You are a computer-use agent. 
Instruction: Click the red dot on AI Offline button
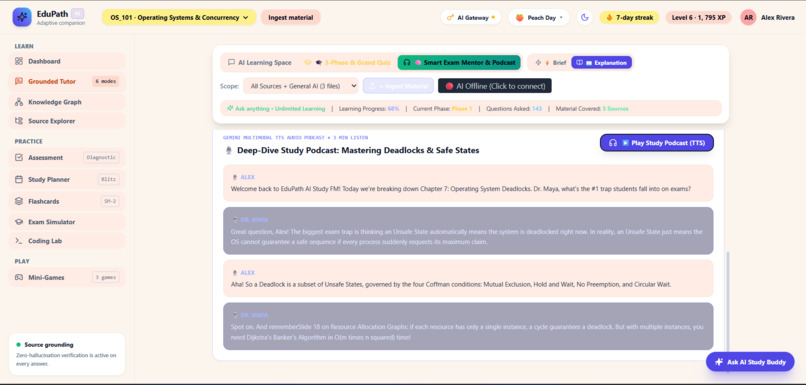[449, 86]
